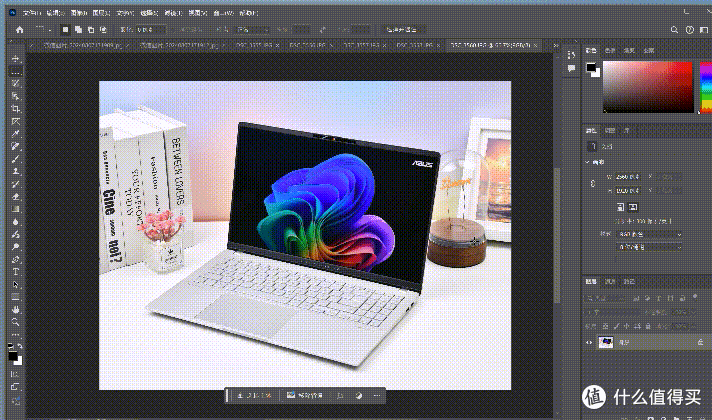Click the Feather input field
Image resolution: width=712 pixels, height=420 pixels.
[152, 30]
